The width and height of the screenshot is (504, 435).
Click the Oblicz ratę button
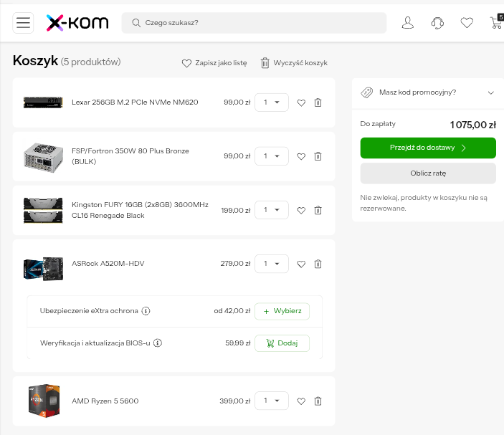point(427,173)
